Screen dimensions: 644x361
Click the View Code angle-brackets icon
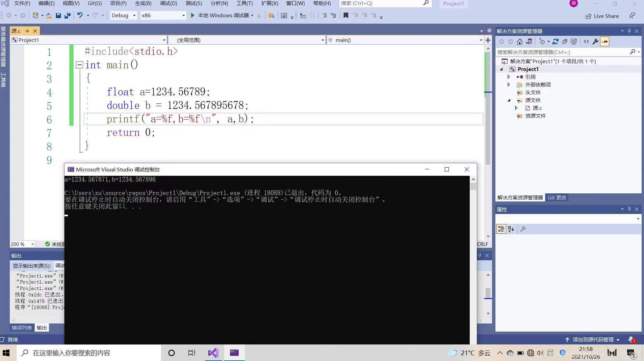(x=586, y=42)
